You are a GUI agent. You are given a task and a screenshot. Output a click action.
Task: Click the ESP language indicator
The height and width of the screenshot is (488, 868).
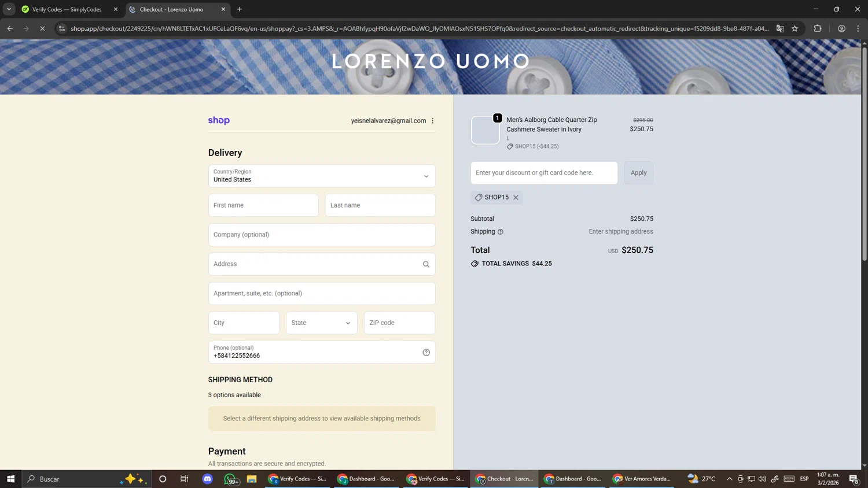(804, 479)
